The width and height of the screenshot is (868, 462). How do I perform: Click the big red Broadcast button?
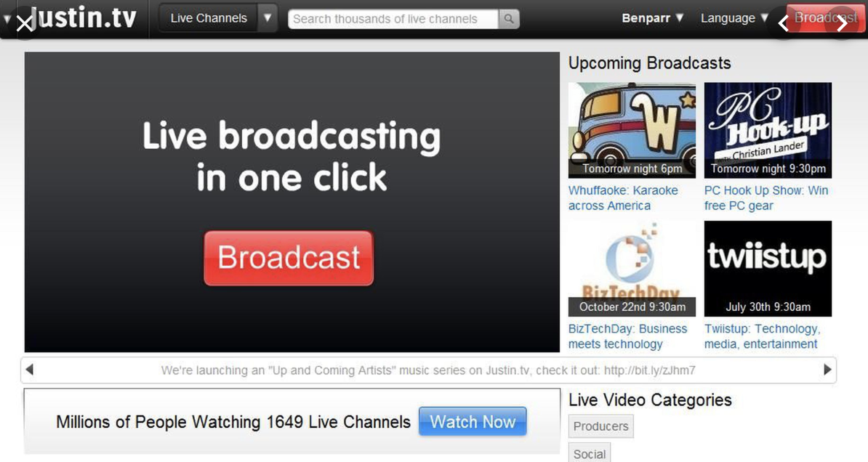pos(289,258)
